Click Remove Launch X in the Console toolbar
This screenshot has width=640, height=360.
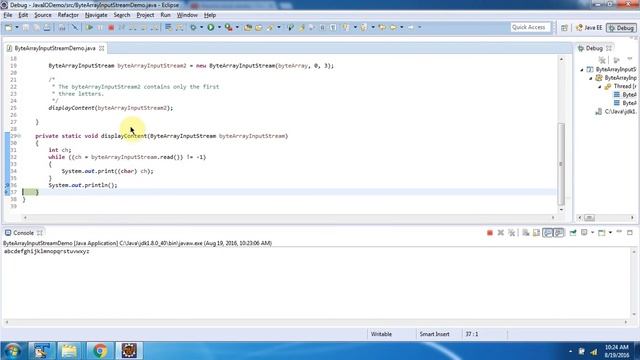coord(501,233)
